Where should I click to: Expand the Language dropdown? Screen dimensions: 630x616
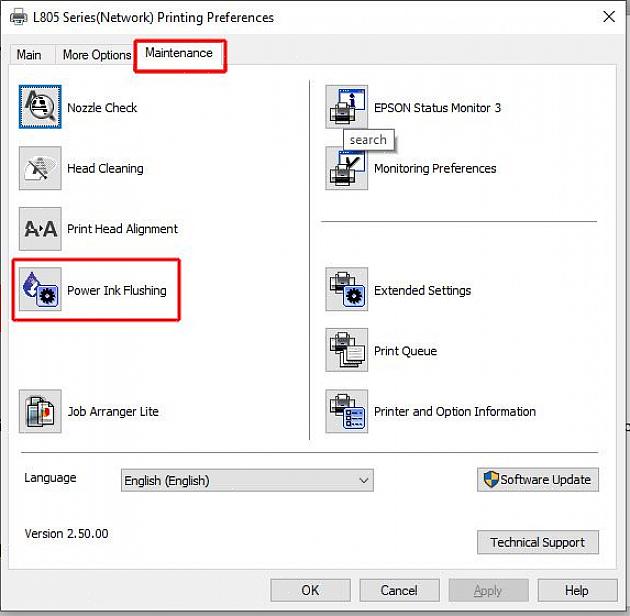pyautogui.click(x=247, y=480)
